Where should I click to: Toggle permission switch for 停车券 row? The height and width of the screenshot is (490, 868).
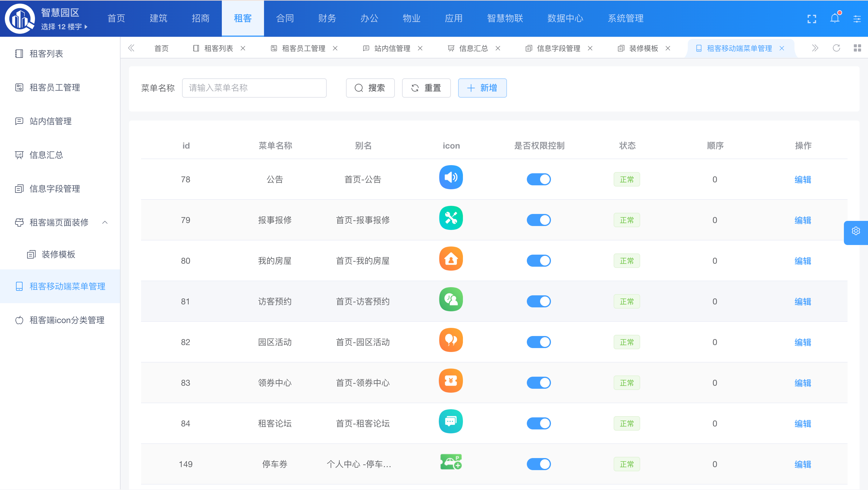coord(539,464)
